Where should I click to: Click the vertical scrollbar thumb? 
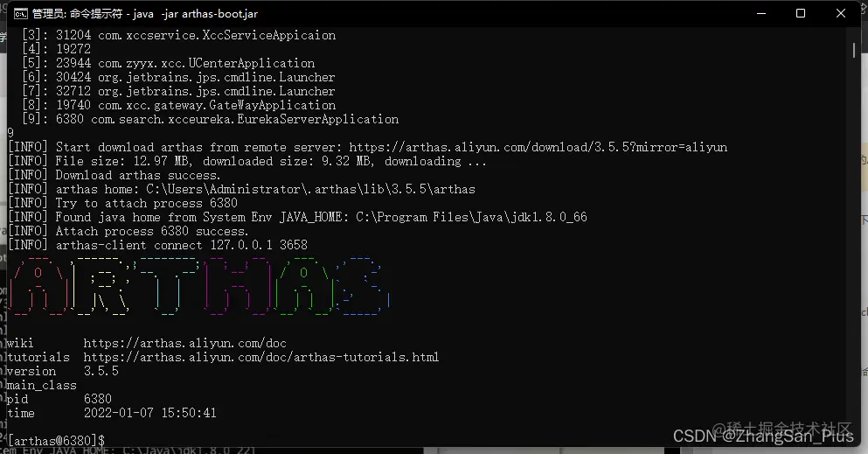[x=854, y=50]
